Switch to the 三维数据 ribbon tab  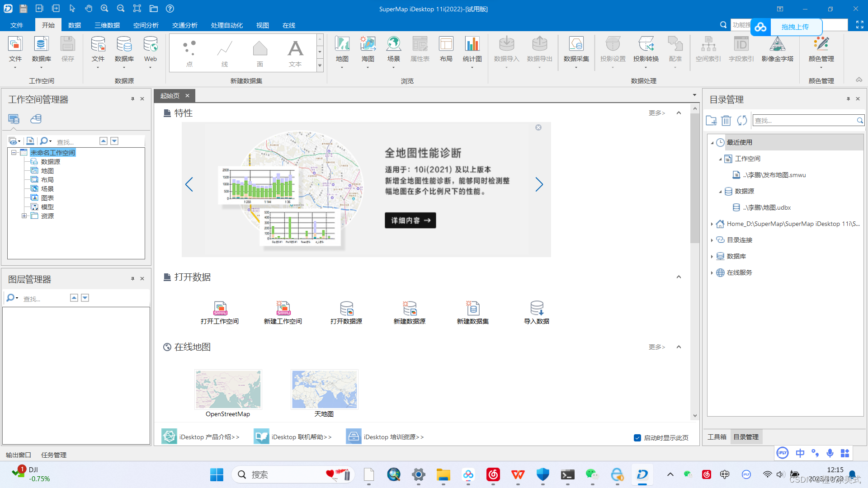[107, 25]
